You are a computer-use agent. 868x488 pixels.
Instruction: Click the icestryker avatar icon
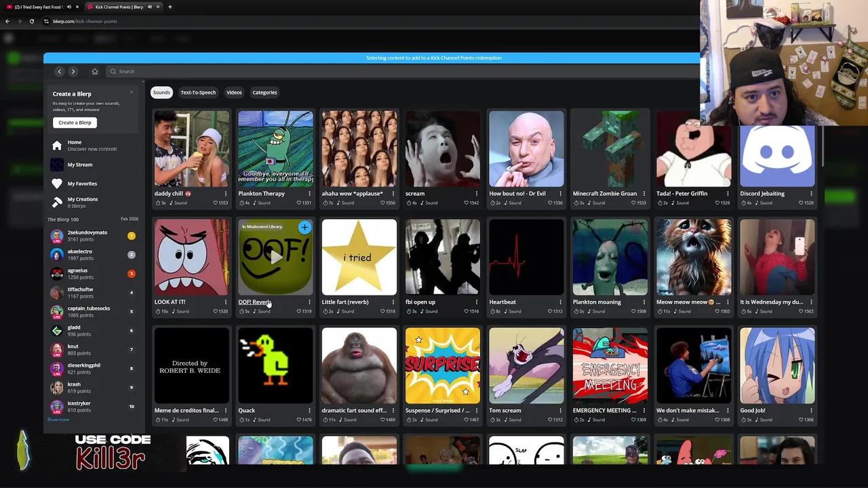57,407
